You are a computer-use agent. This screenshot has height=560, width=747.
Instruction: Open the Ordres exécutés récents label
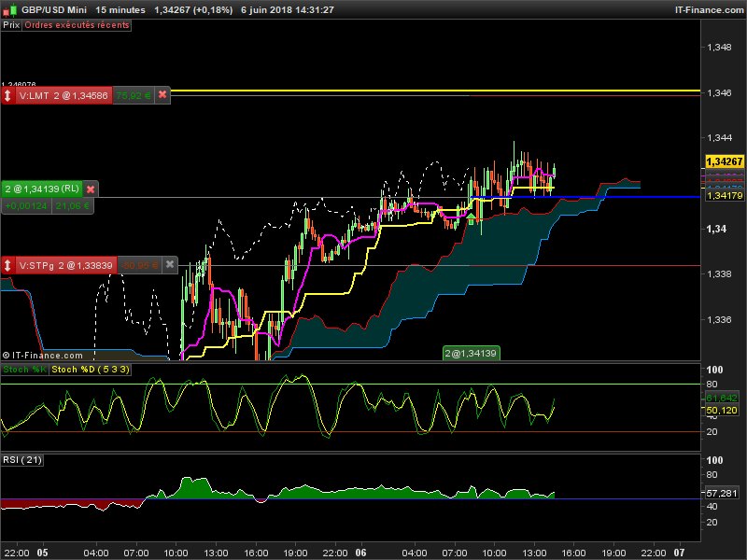[77, 25]
